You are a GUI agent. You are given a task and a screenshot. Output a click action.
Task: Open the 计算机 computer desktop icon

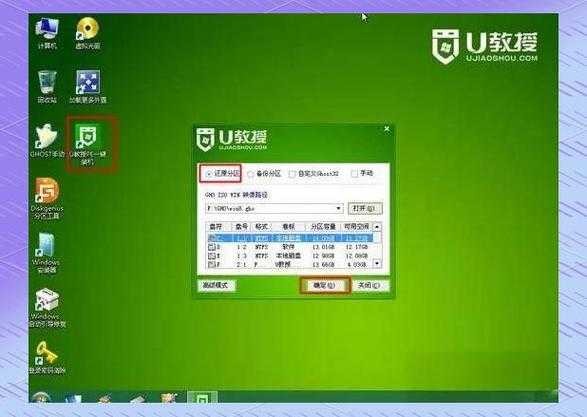click(x=47, y=33)
